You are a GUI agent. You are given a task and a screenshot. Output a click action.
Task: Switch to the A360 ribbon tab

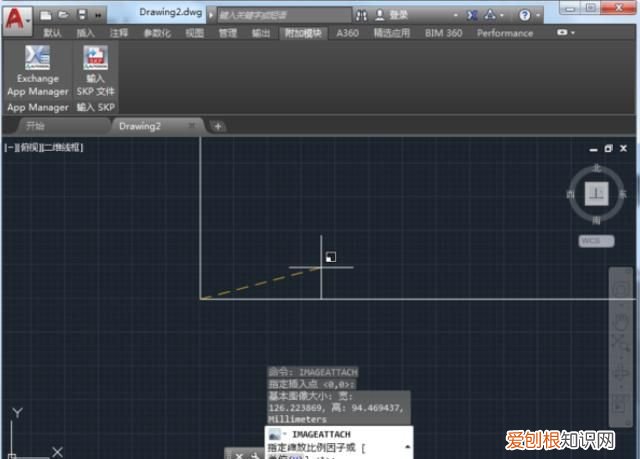click(347, 33)
